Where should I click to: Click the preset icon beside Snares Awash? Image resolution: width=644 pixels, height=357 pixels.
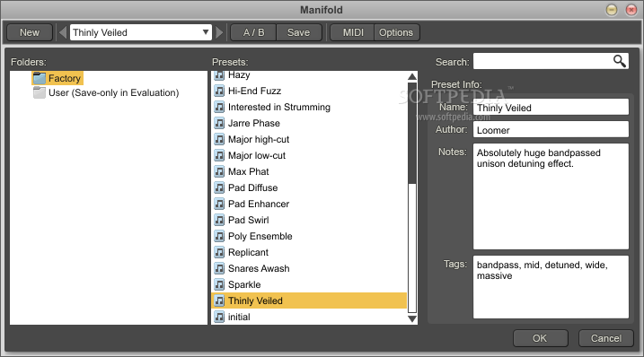[x=220, y=268]
